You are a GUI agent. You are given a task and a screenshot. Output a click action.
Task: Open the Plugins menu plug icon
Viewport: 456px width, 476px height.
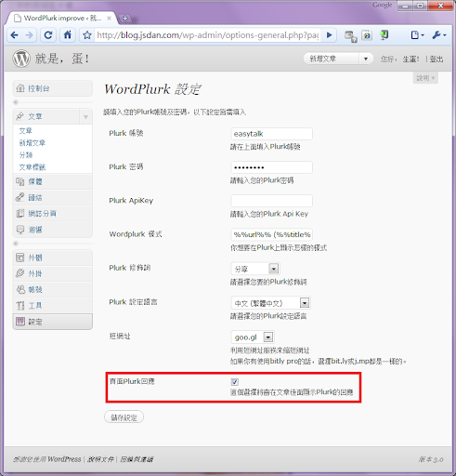20,273
